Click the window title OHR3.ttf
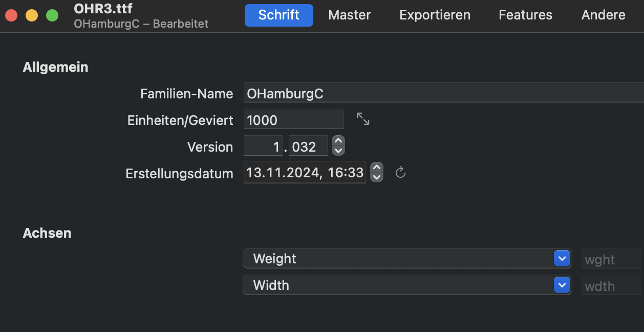This screenshot has height=332, width=644. tap(103, 9)
